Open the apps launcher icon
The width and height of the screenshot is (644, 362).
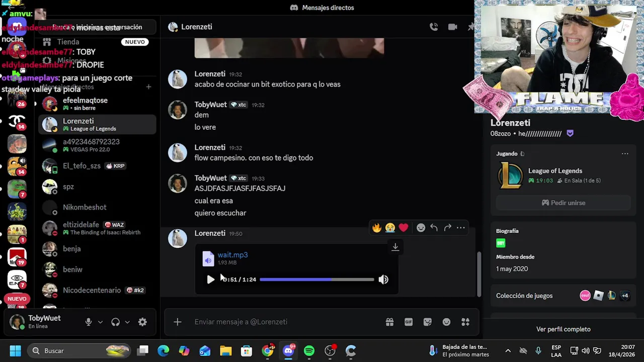[465, 322]
